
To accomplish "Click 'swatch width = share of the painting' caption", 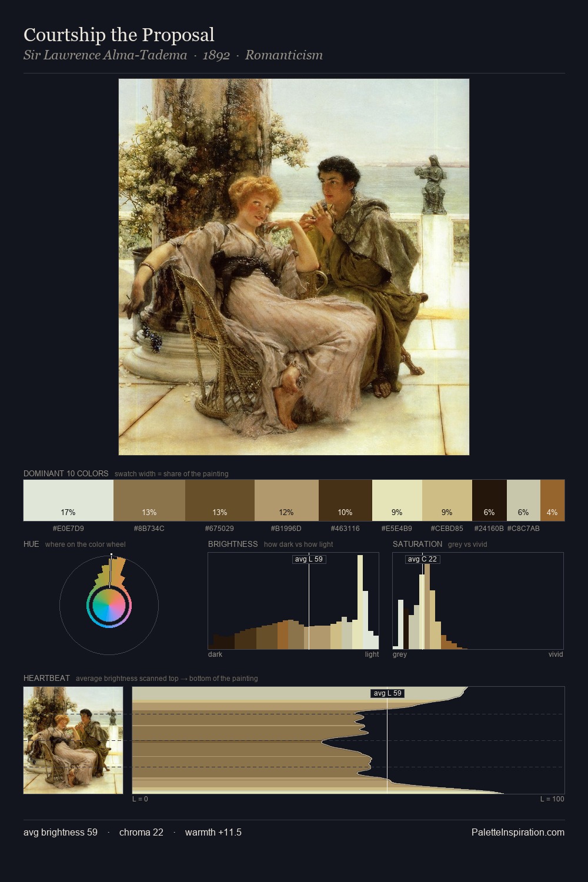I will point(172,473).
